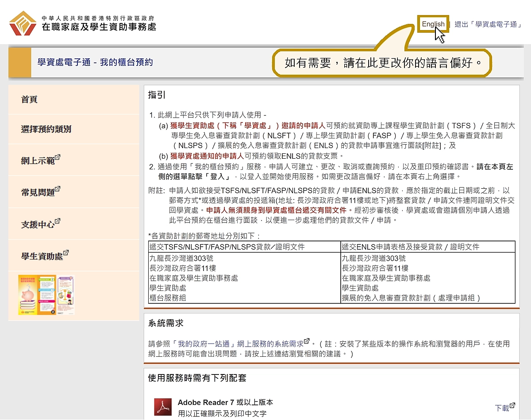Click the language preference tooltip bubble
This screenshot has width=531, height=420.
[383, 63]
